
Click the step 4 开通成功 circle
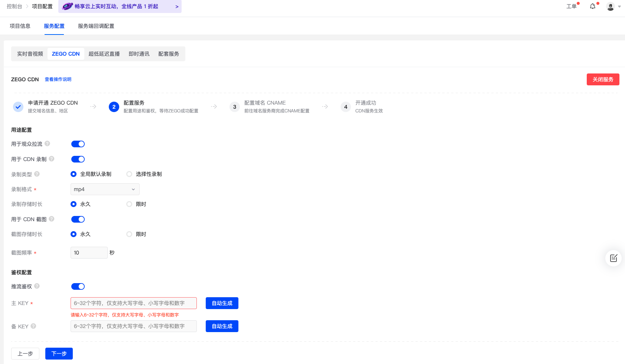point(346,106)
